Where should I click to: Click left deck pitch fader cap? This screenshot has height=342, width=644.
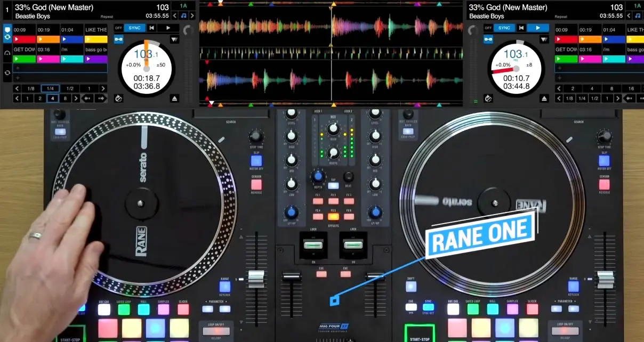click(x=256, y=279)
